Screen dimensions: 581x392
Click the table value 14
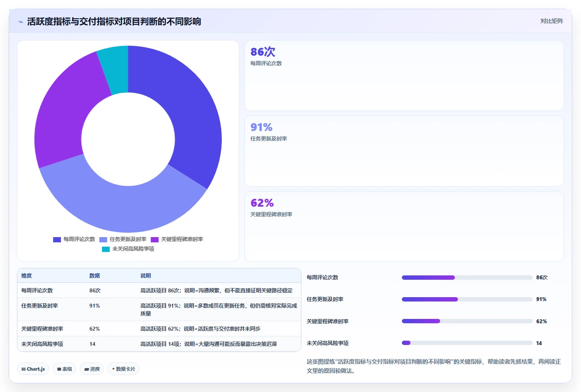point(92,344)
